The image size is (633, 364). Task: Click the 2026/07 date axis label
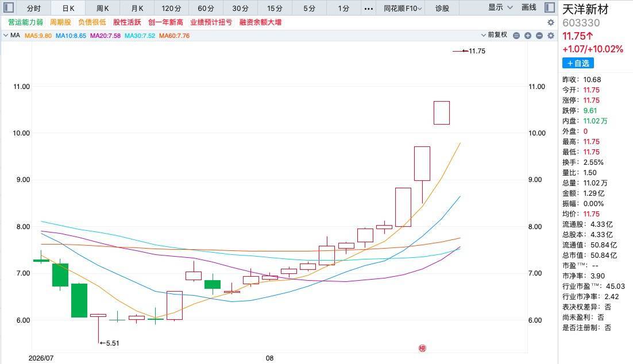[41, 358]
